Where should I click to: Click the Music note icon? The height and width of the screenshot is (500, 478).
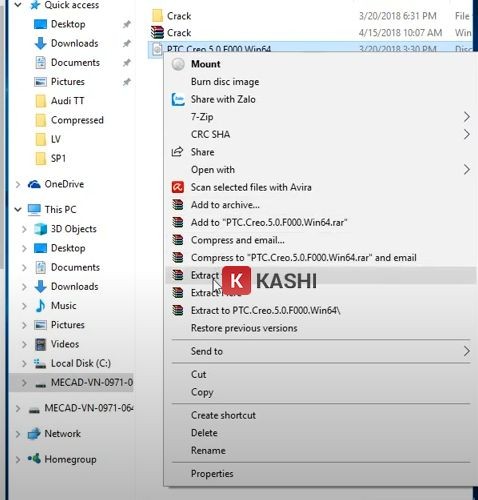tap(40, 306)
